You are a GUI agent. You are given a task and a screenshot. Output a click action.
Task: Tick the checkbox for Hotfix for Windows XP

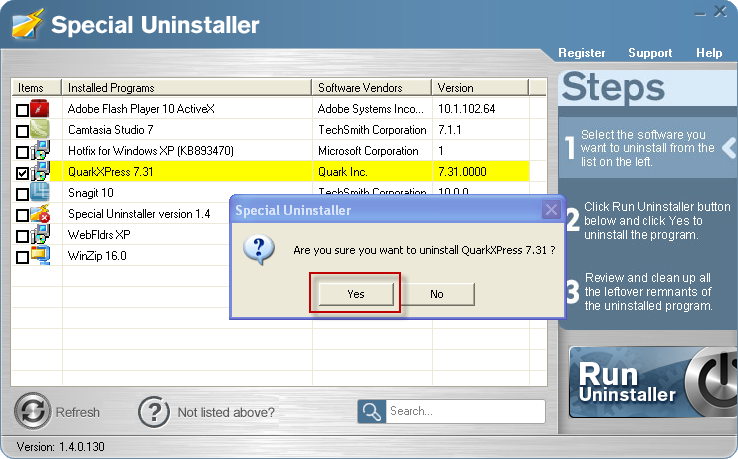coord(22,152)
